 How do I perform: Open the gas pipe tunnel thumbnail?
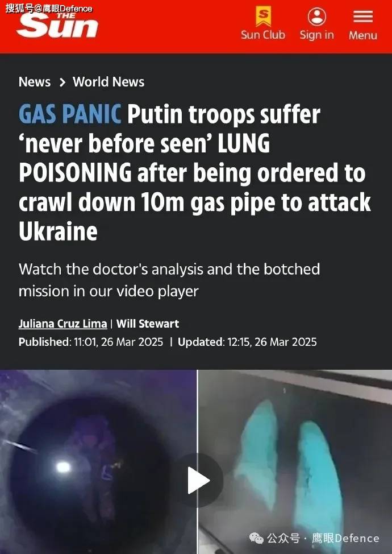pyautogui.click(x=98, y=462)
